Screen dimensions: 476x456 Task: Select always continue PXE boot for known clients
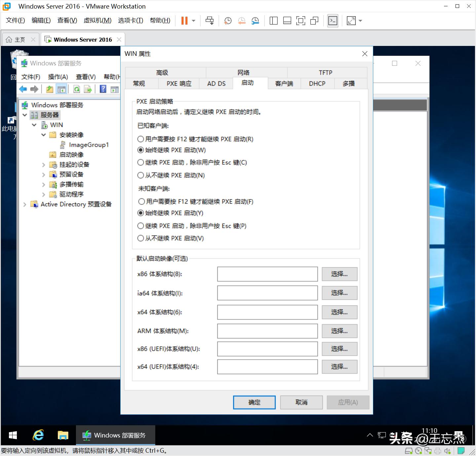(x=140, y=150)
